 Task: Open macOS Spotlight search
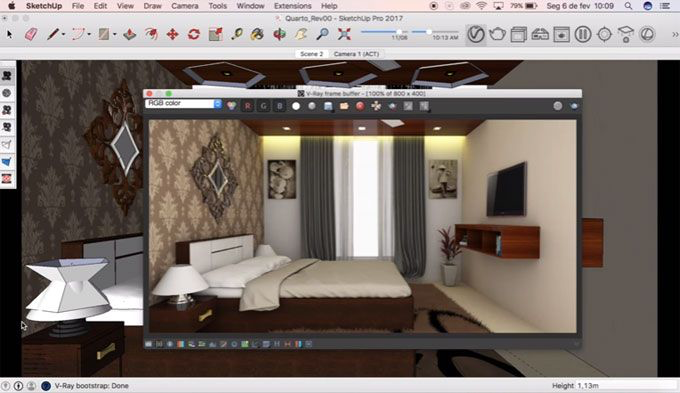click(628, 6)
